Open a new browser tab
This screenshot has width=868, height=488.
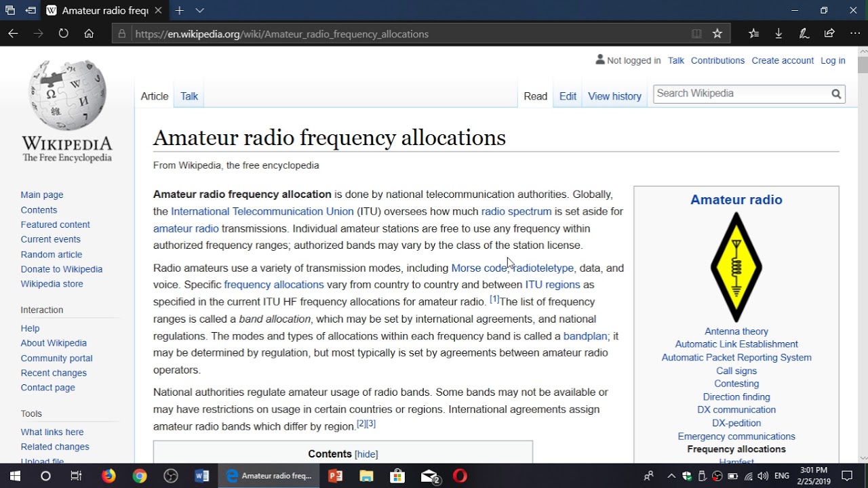tap(179, 11)
